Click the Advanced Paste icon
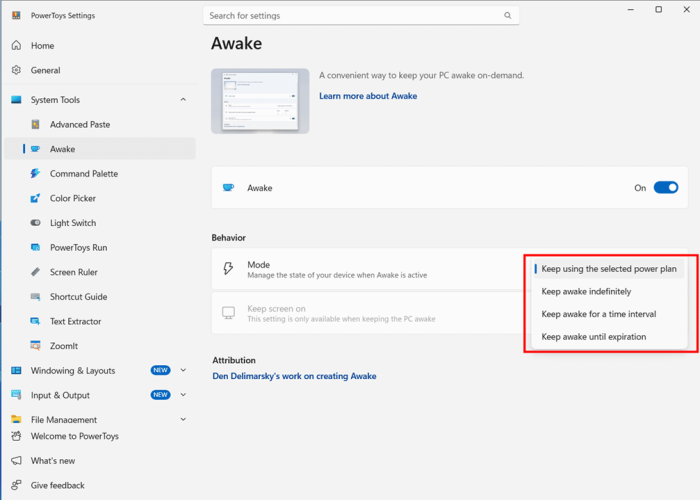This screenshot has height=500, width=700. 36,125
